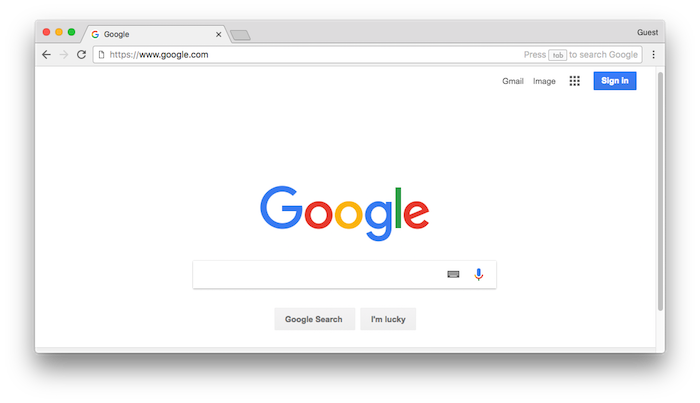This screenshot has height=403, width=700.
Task: Close the Google tab
Action: (x=219, y=34)
